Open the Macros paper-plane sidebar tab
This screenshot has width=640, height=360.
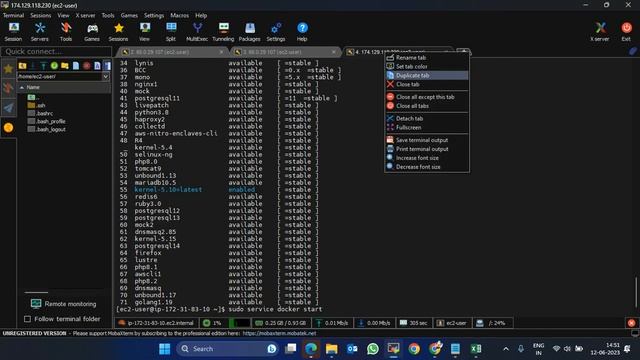point(8,108)
